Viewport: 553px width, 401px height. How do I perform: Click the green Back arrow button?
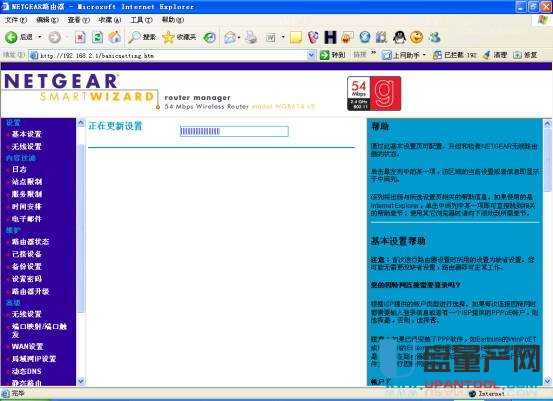point(11,37)
